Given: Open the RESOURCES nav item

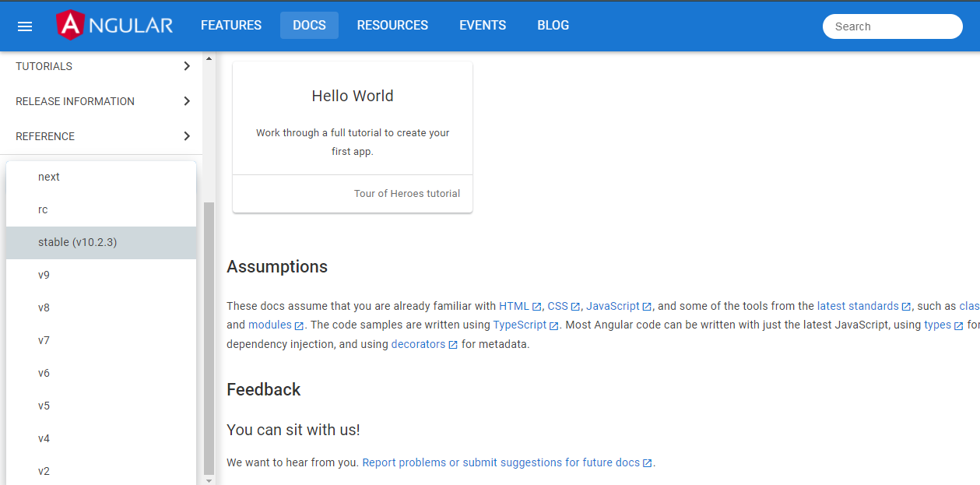Looking at the screenshot, I should point(392,26).
